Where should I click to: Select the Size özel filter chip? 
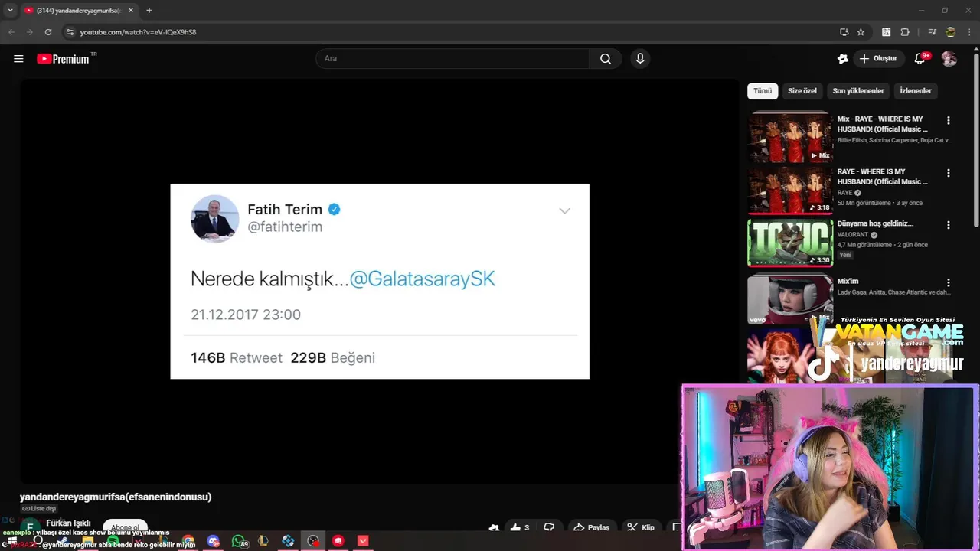(802, 91)
